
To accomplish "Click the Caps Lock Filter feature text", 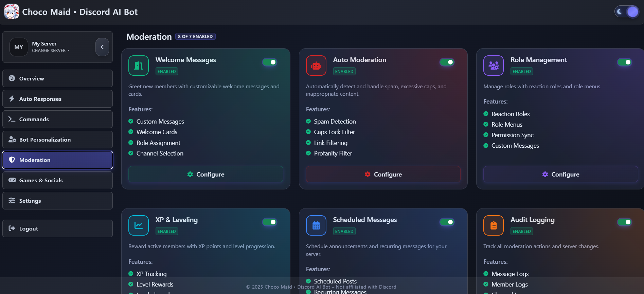I will [335, 132].
